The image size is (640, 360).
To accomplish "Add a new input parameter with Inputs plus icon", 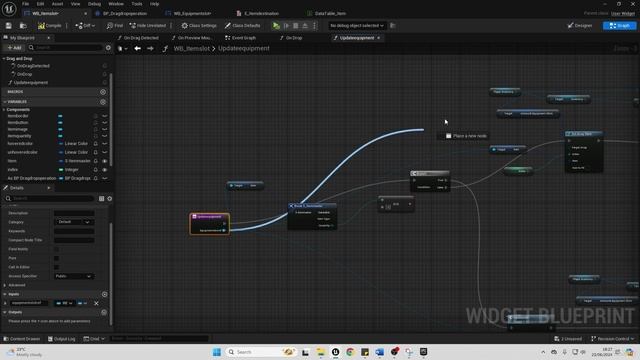I will pos(104,294).
